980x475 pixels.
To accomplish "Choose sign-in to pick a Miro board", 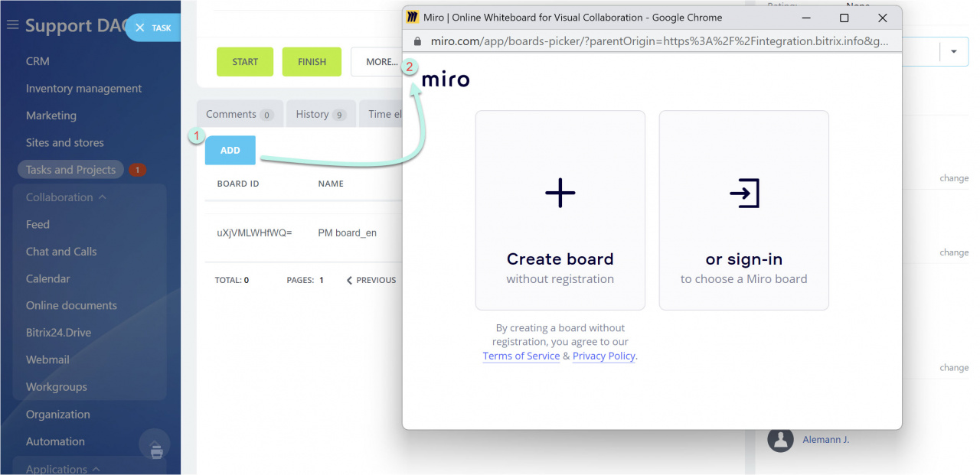I will pyautogui.click(x=744, y=210).
